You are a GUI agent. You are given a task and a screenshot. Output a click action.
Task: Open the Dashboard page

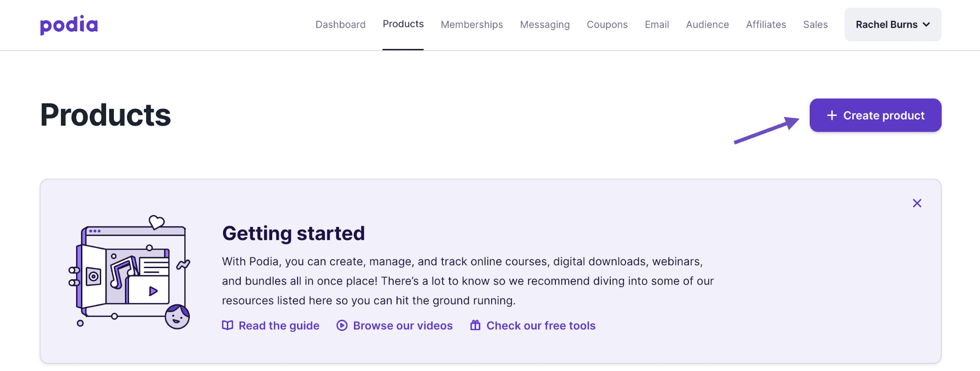point(340,25)
